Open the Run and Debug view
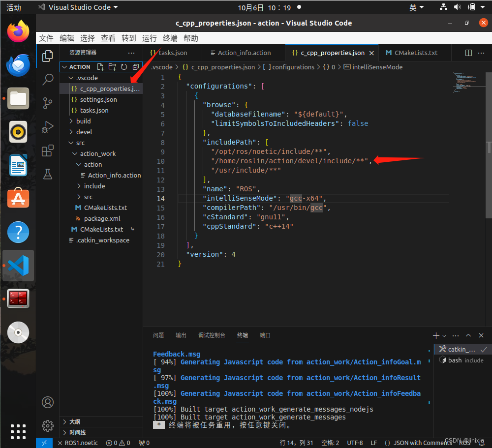The image size is (492, 448). [x=48, y=127]
